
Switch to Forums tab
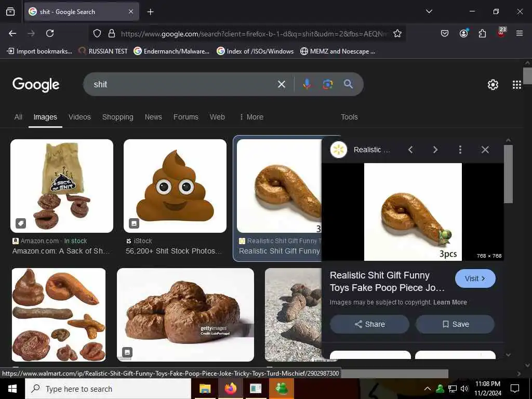coord(186,117)
